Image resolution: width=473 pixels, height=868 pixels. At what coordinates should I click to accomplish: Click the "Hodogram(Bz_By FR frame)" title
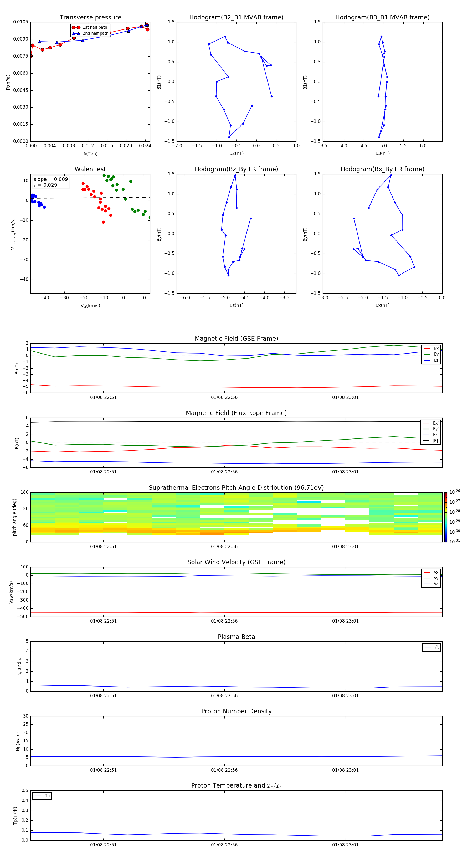(x=236, y=169)
